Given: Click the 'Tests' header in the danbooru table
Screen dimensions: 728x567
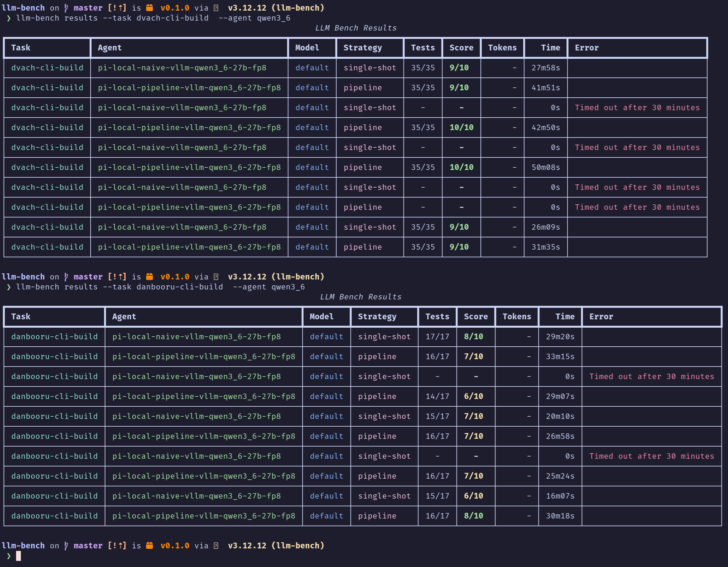Looking at the screenshot, I should point(437,317).
